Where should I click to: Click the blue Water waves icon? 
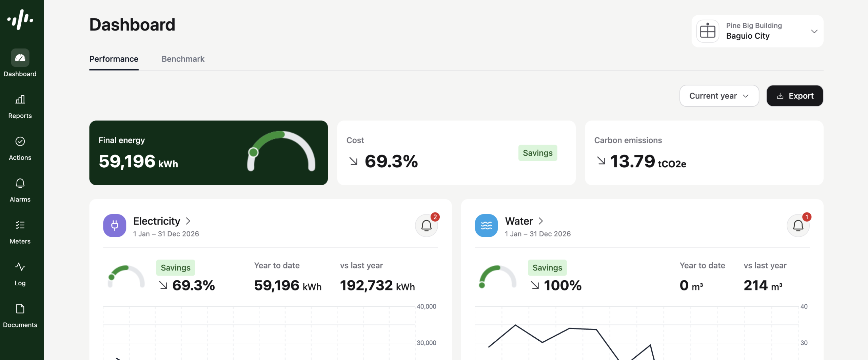coord(486,225)
